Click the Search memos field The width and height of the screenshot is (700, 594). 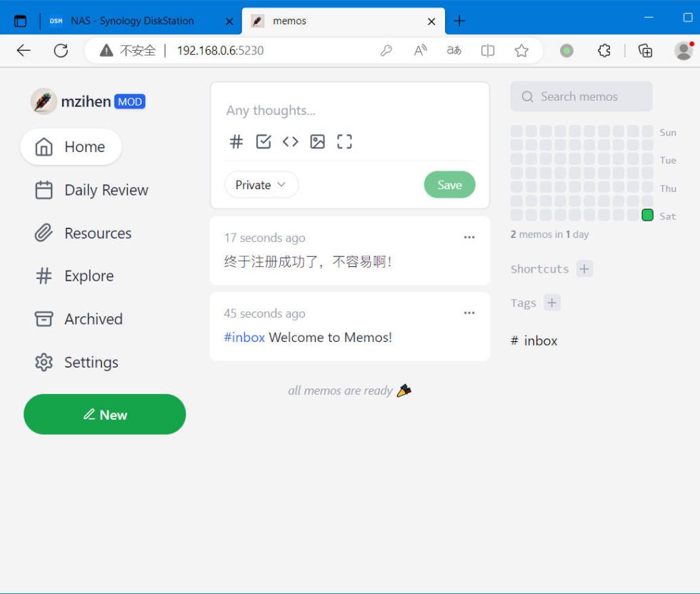point(581,96)
